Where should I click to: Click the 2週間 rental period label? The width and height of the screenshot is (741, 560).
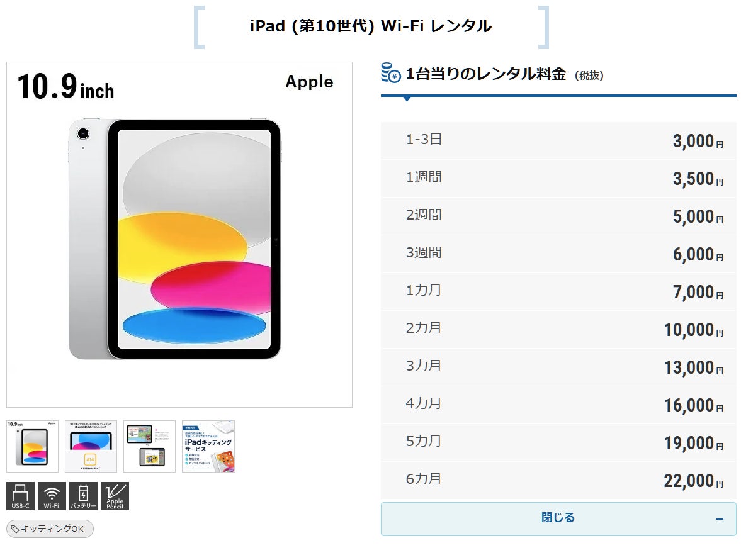pos(424,215)
